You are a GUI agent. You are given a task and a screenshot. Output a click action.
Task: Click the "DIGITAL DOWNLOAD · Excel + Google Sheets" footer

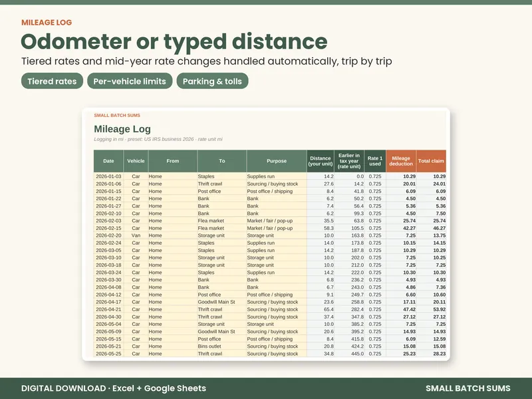coord(114,388)
